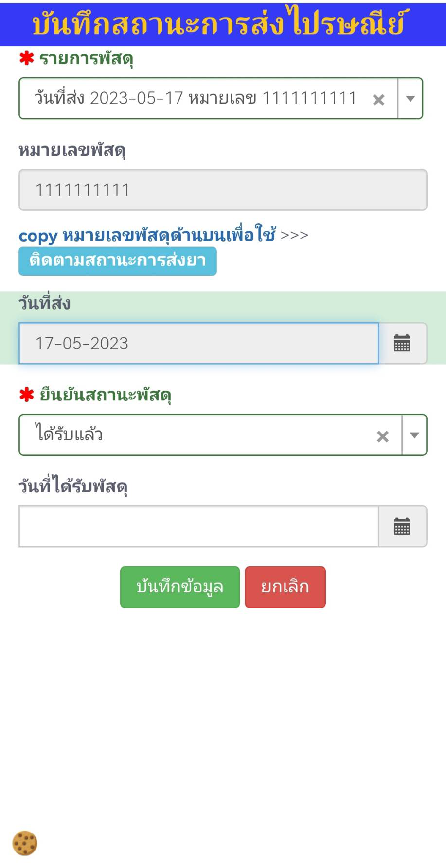Click the ยืนยันสถานะพัสดุ field label
This screenshot has height=868, width=446.
[x=105, y=395]
